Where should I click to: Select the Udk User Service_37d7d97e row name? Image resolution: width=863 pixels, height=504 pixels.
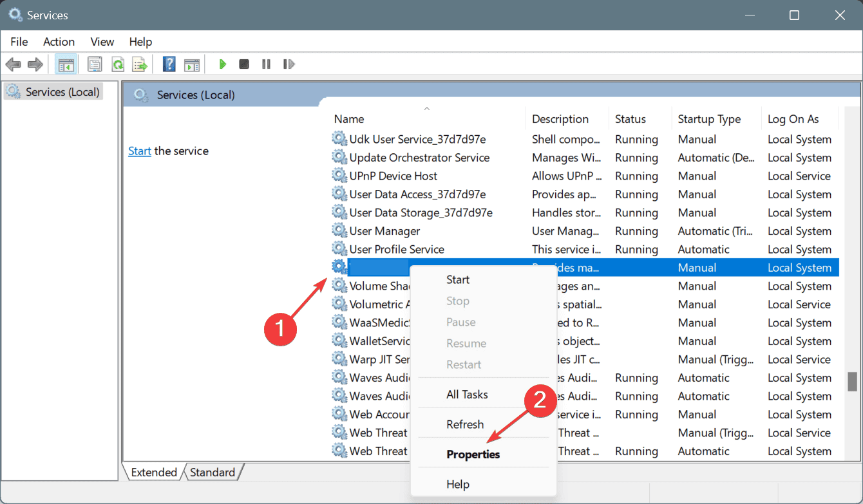point(417,139)
